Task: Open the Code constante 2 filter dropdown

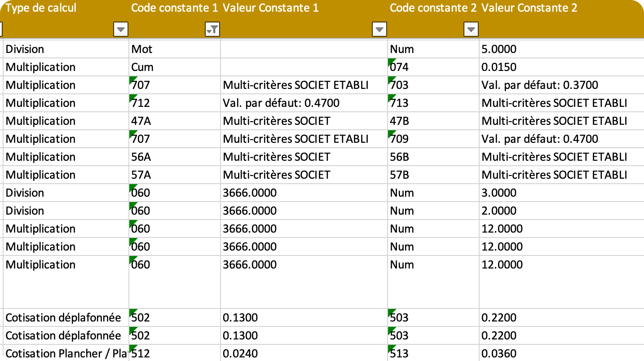Action: pyautogui.click(x=471, y=30)
